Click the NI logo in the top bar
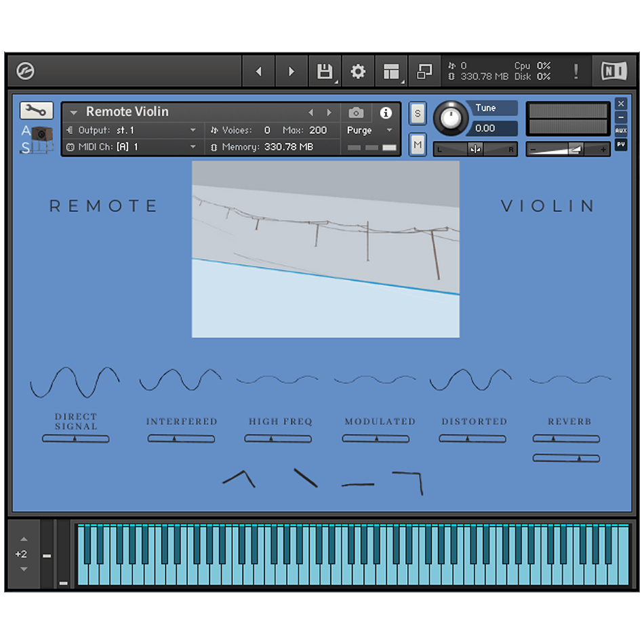The image size is (644, 644). [x=614, y=71]
